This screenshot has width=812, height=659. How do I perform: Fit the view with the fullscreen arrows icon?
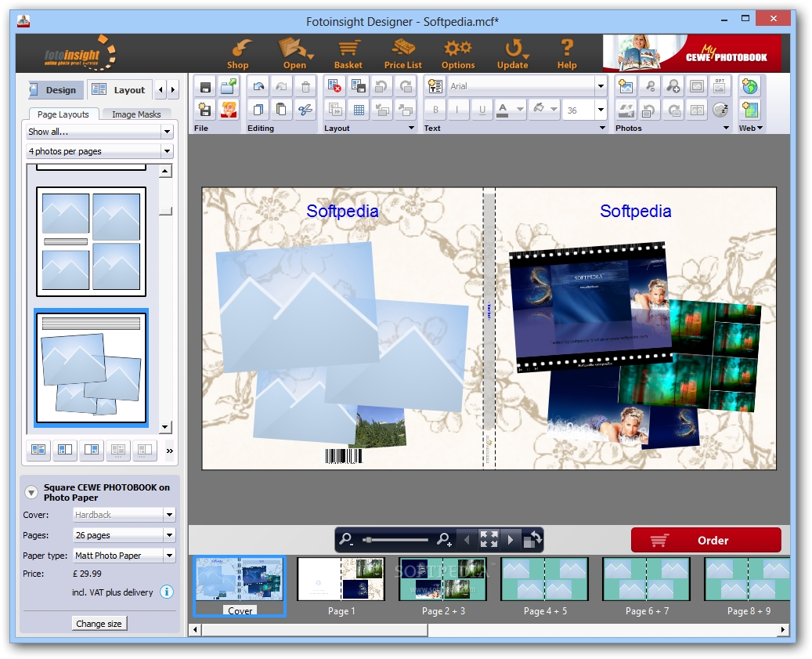point(489,539)
